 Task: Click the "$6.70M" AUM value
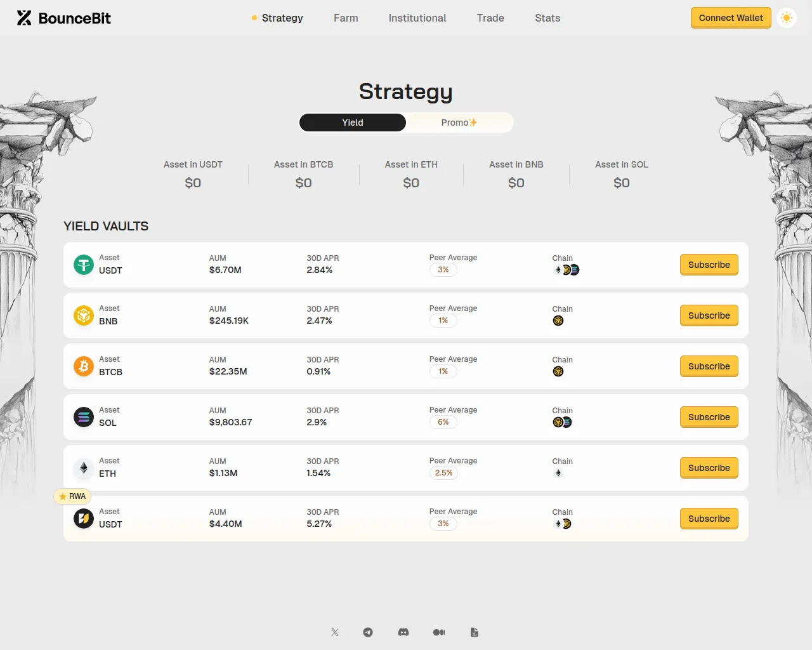click(225, 270)
